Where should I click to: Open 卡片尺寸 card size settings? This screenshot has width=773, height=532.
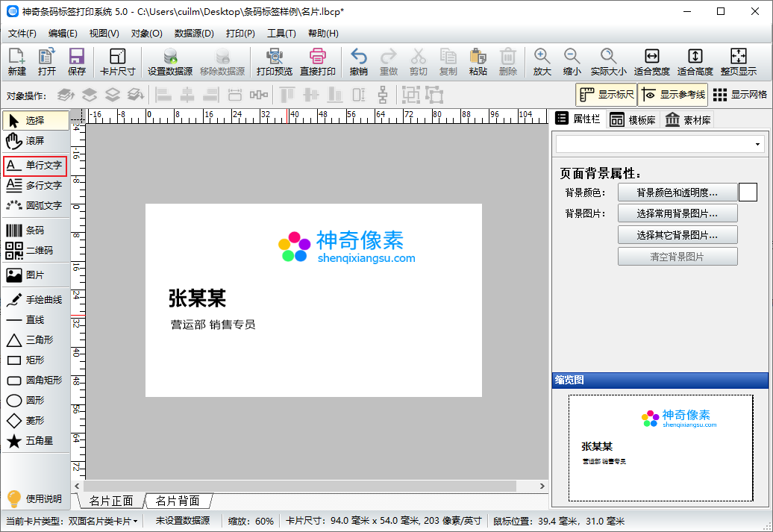pyautogui.click(x=117, y=62)
